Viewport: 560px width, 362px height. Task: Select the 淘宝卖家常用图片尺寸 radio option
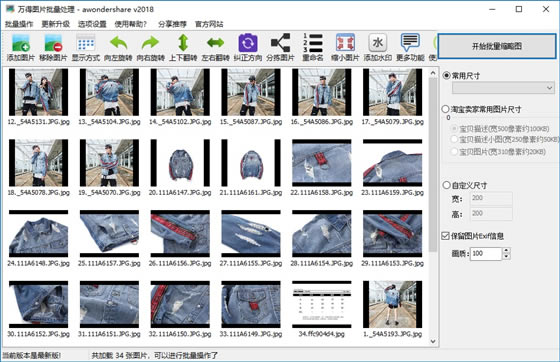(x=445, y=109)
